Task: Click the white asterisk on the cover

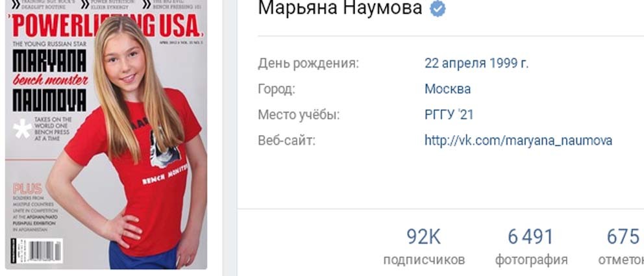Action: (23, 129)
